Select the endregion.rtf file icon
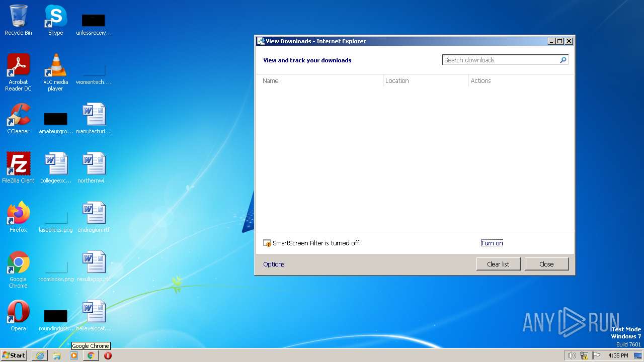The width and height of the screenshot is (644, 362). (94, 217)
